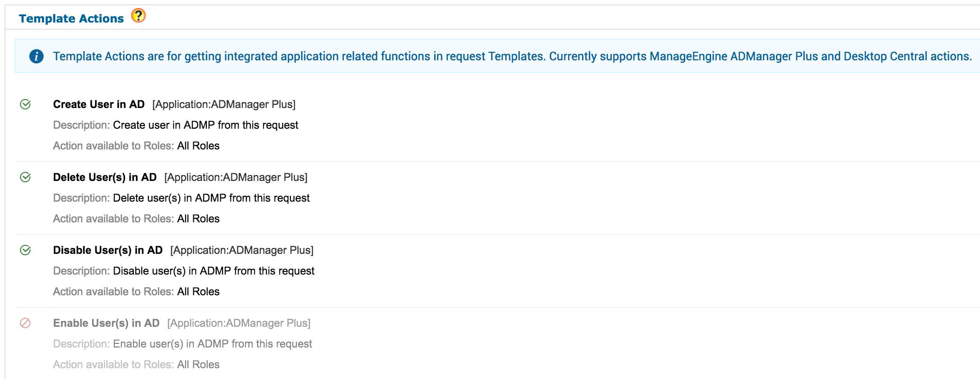
Task: Click All Roles under Create User in AD
Action: (198, 146)
